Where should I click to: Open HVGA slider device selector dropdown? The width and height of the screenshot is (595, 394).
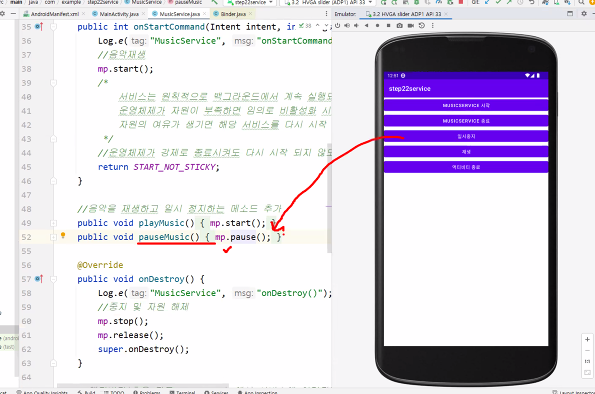click(328, 2)
